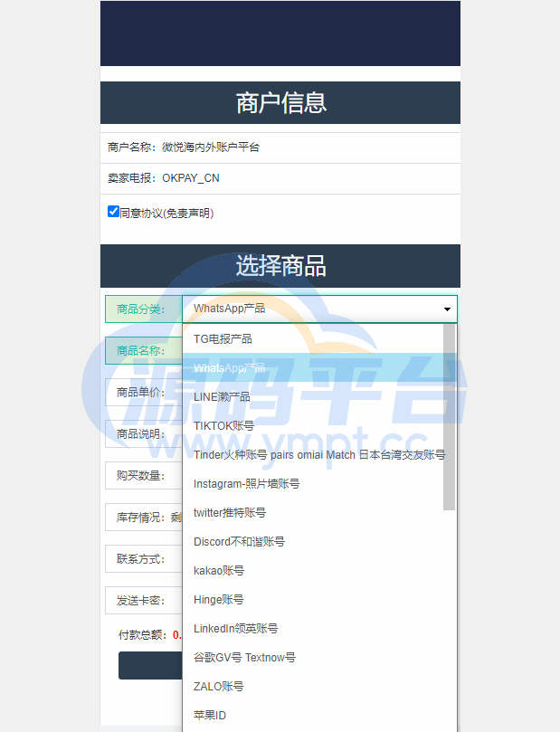The image size is (560, 732).
Task: Click the 商品名称 label
Action: click(x=140, y=350)
